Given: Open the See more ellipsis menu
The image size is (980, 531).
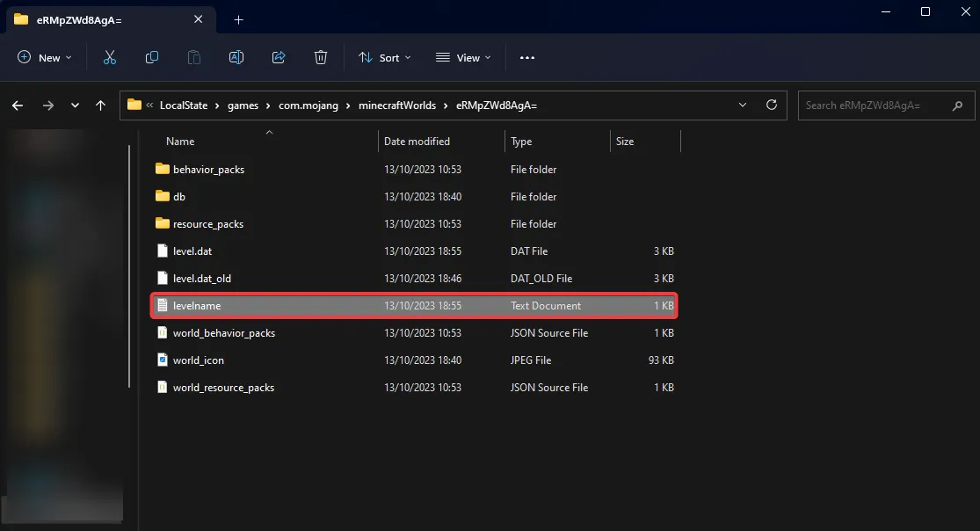Looking at the screenshot, I should click(527, 57).
